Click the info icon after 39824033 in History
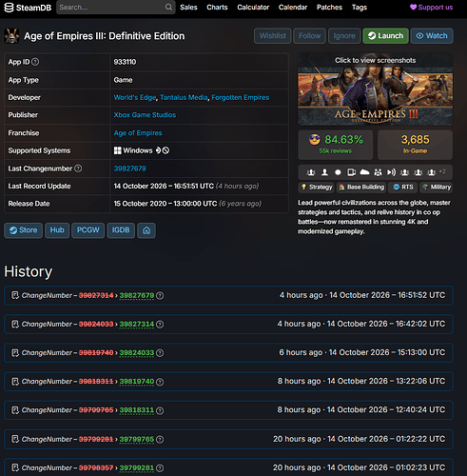 click(160, 353)
